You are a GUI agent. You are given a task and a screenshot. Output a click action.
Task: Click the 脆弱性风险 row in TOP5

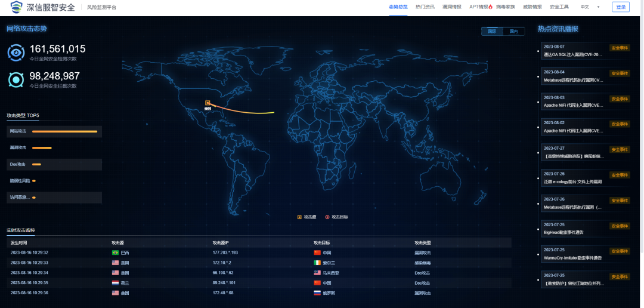coord(54,180)
